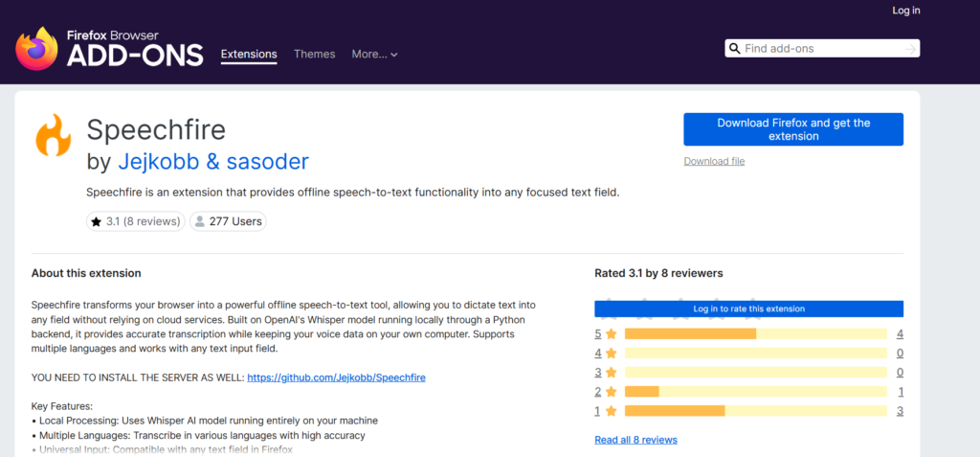Switch to the Themes tab
980x457 pixels.
[314, 55]
